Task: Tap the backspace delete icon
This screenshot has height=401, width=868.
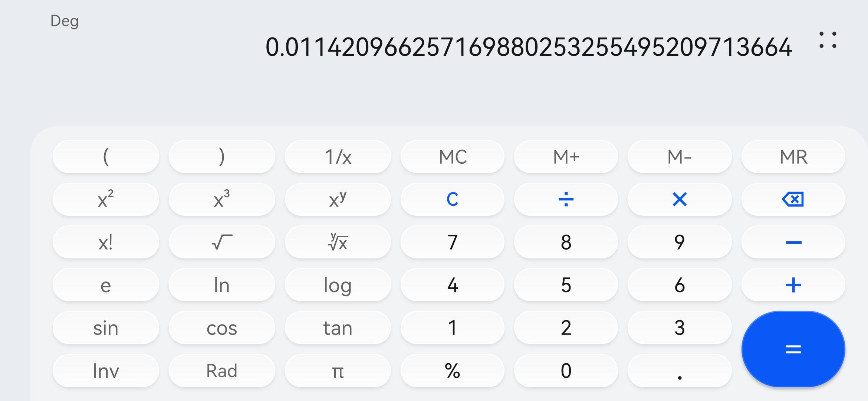Action: [x=793, y=199]
